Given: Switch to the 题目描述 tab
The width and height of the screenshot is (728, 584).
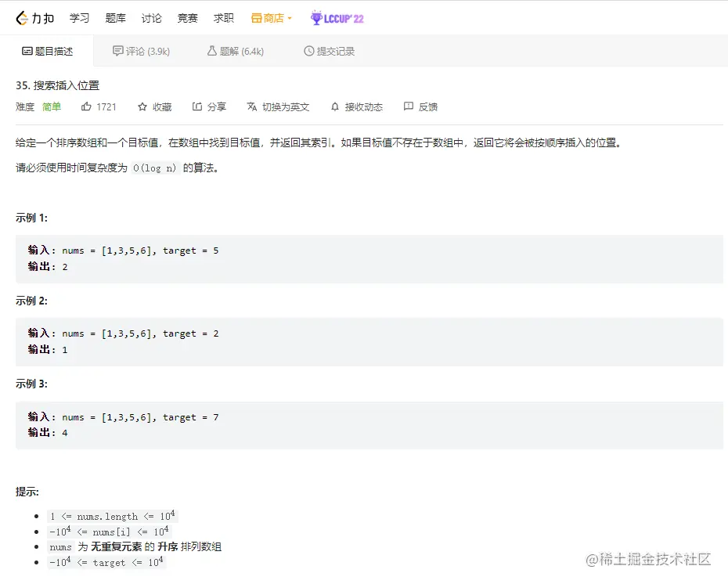Looking at the screenshot, I should pyautogui.click(x=47, y=51).
